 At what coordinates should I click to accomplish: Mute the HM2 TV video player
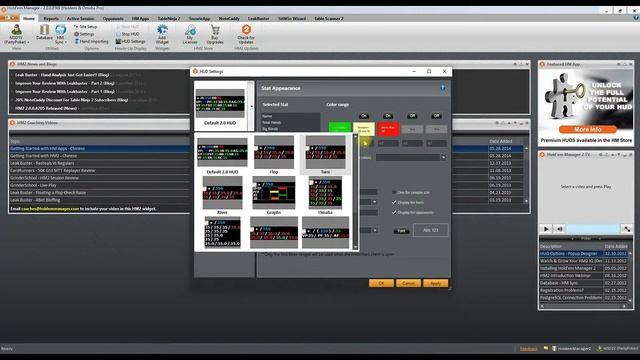click(560, 229)
